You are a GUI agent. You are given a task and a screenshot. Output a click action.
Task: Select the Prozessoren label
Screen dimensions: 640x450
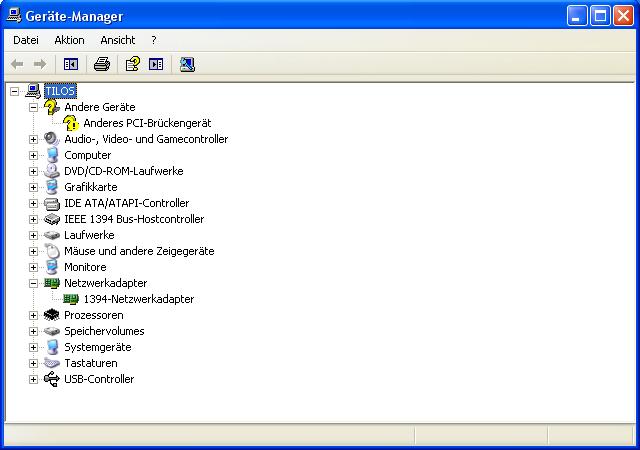click(x=93, y=315)
